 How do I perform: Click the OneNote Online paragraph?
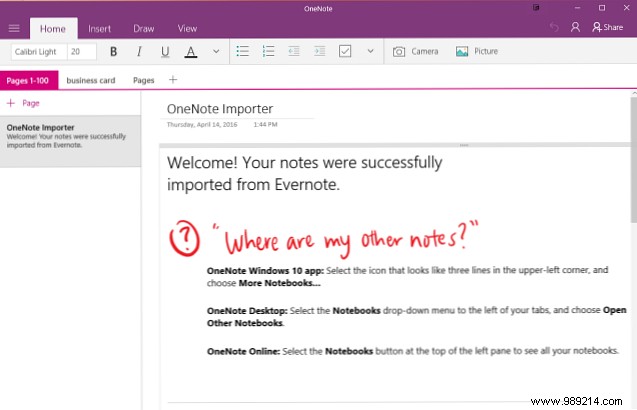[413, 351]
